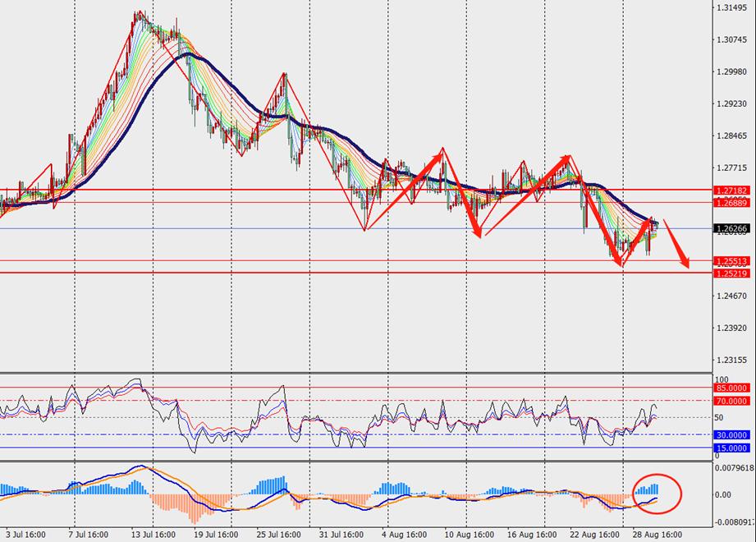Click the current price label 1.26266
Image resolution: width=756 pixels, height=542 pixels.
[x=731, y=229]
